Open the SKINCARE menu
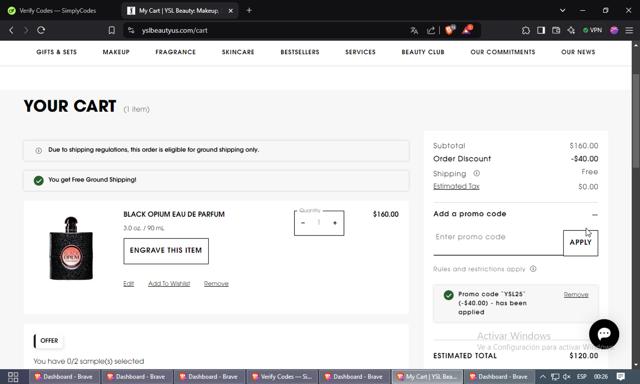 [x=238, y=52]
